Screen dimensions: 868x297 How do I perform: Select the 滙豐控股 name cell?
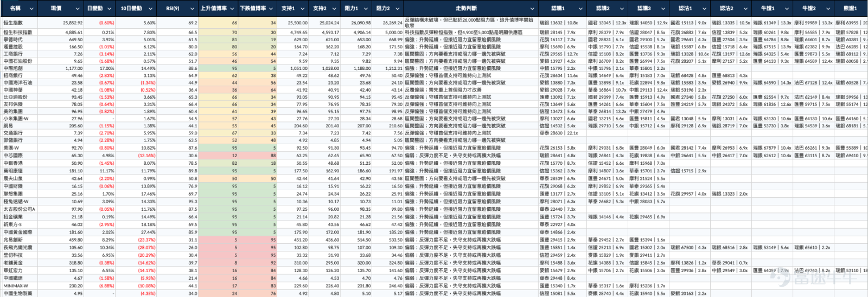click(x=20, y=47)
